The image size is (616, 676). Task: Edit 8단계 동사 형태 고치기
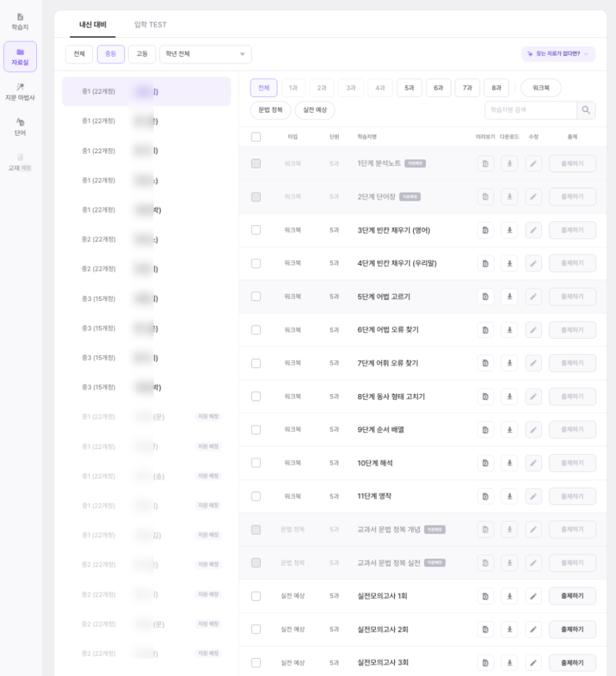[533, 397]
